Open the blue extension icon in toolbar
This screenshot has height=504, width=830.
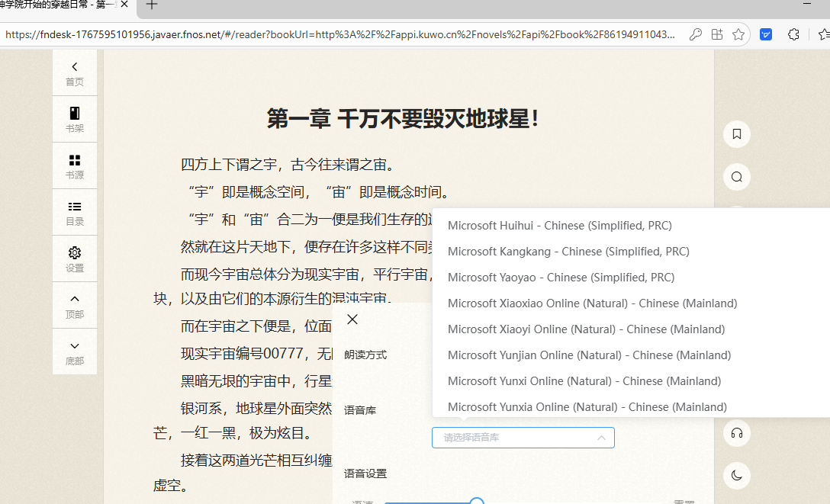pos(766,35)
